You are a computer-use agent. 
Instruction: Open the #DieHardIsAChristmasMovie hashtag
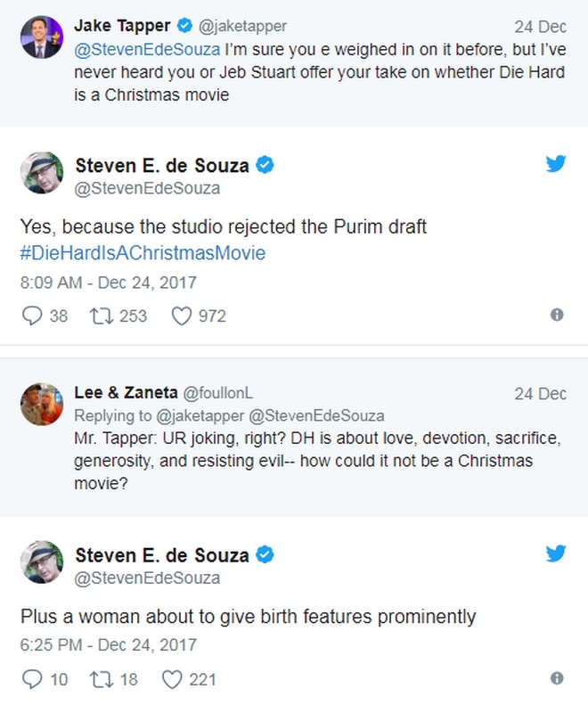pos(143,252)
